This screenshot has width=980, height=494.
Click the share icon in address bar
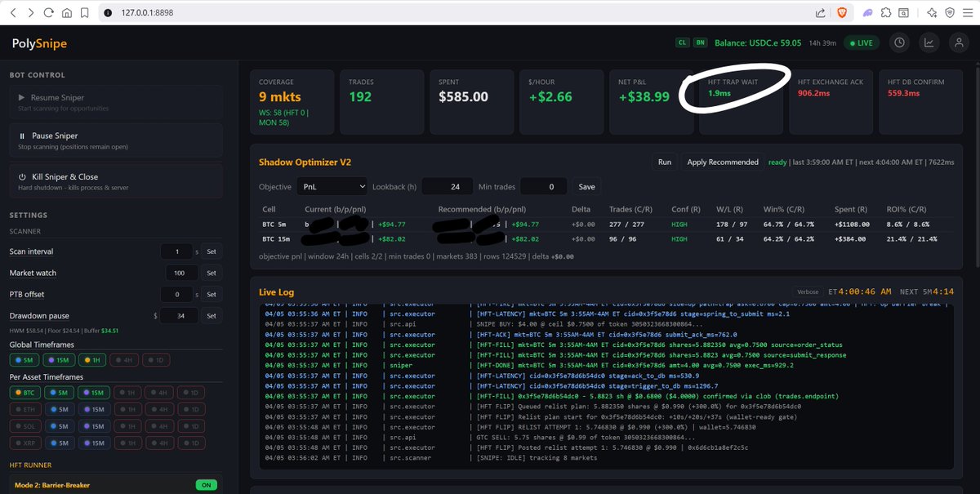tap(820, 13)
